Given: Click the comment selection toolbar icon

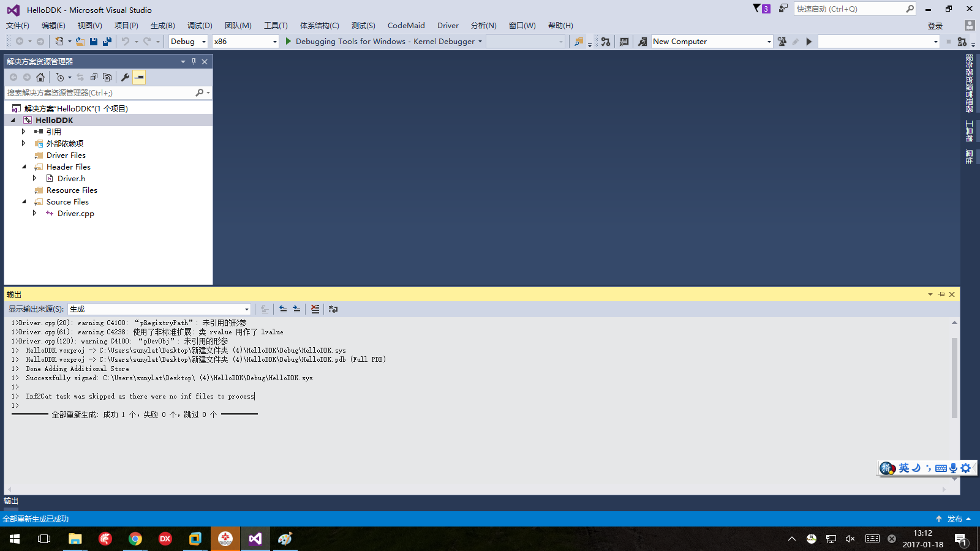Looking at the screenshot, I should (x=624, y=42).
